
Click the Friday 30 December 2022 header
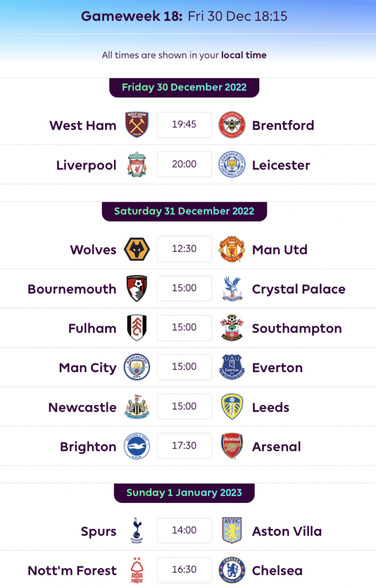184,87
